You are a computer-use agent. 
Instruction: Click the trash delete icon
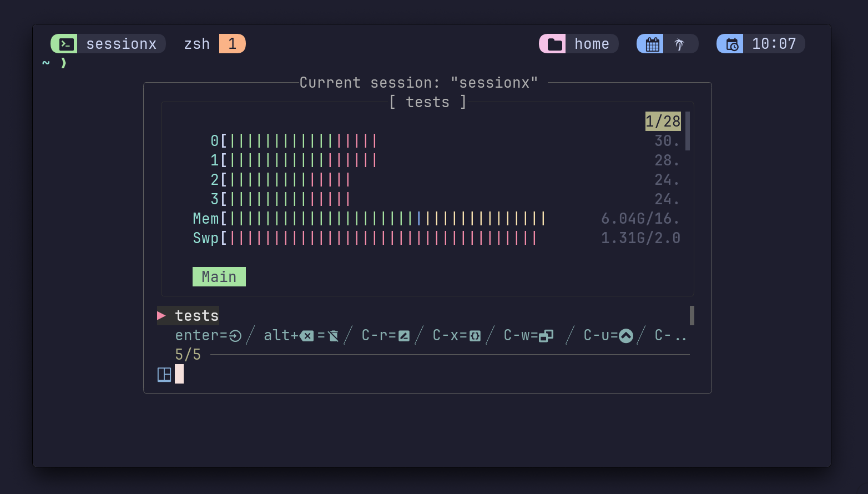coord(333,336)
